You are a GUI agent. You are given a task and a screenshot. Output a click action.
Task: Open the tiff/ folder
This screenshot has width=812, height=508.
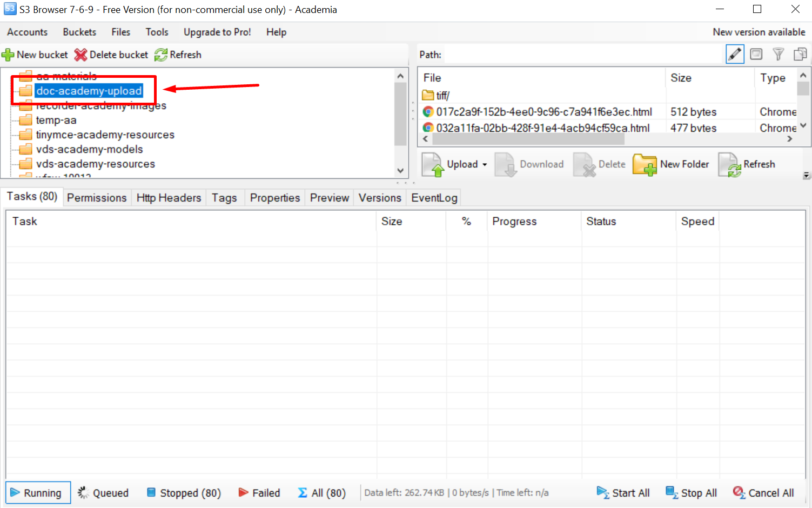pos(443,96)
